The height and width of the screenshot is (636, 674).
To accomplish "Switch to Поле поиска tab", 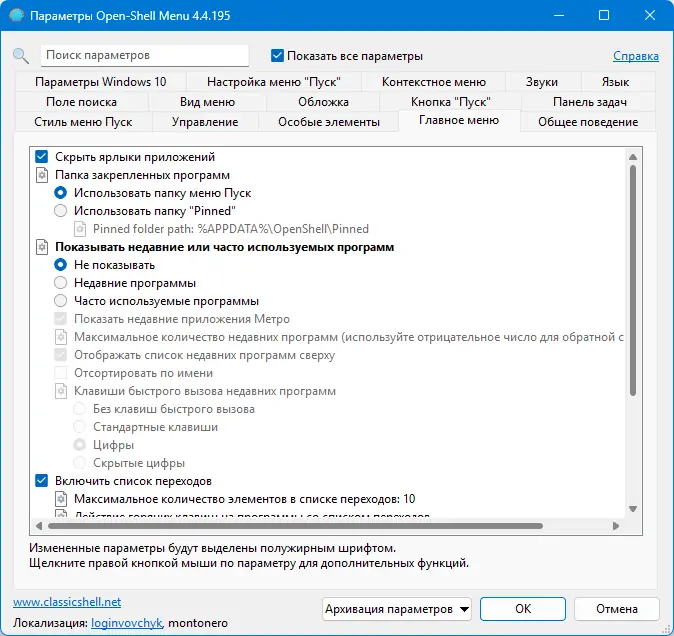I will (x=82, y=102).
